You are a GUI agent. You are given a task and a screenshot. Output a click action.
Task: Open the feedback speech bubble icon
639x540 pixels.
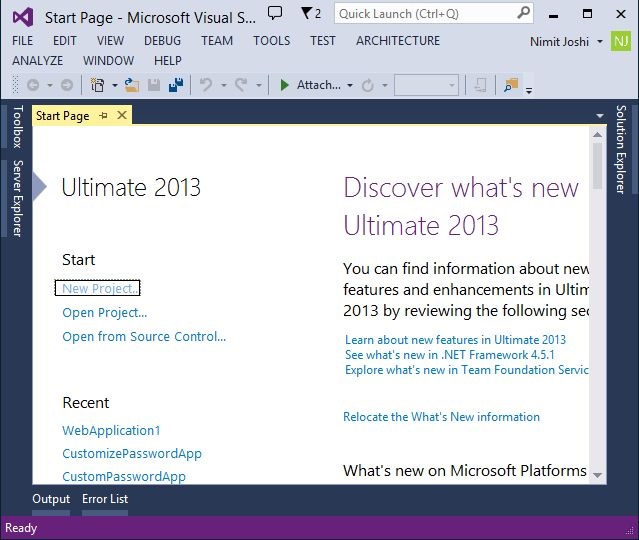[275, 13]
